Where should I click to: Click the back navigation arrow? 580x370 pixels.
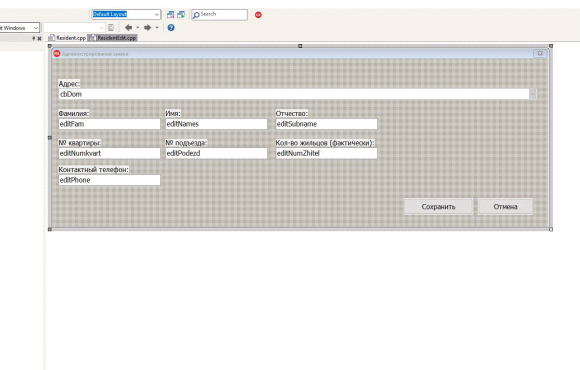[x=128, y=27]
